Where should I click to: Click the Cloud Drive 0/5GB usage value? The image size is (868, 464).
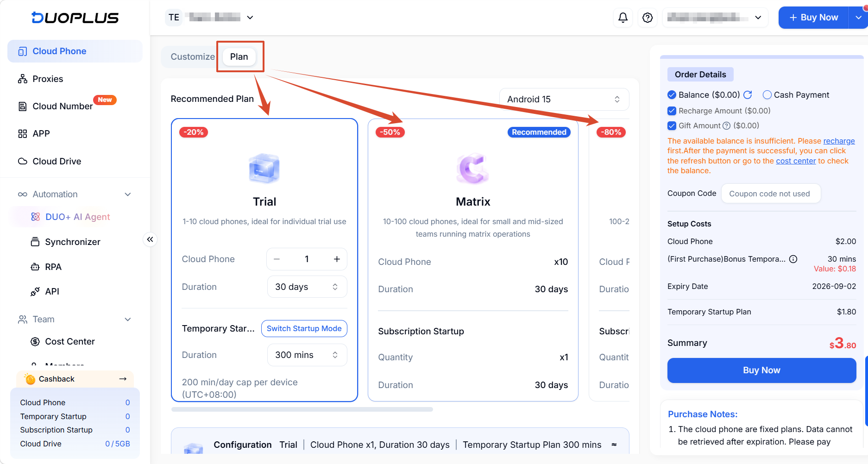tap(118, 444)
